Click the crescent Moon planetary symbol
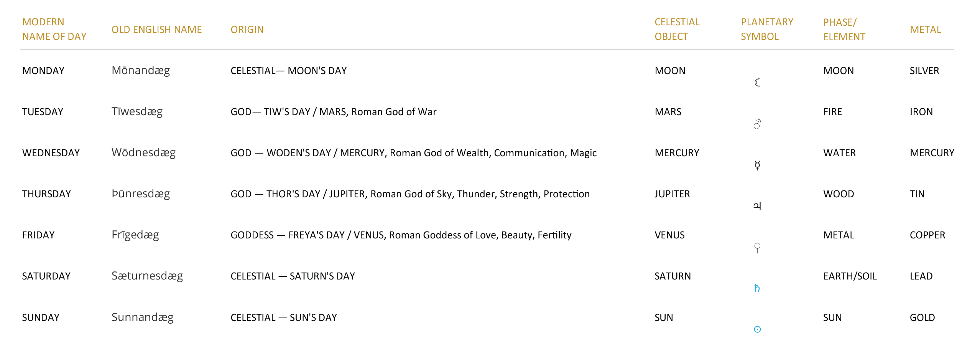980x349 pixels. pos(757,83)
